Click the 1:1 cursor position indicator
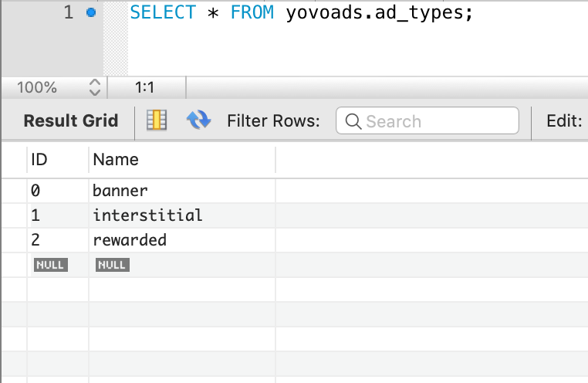This screenshot has width=588, height=383. point(145,87)
